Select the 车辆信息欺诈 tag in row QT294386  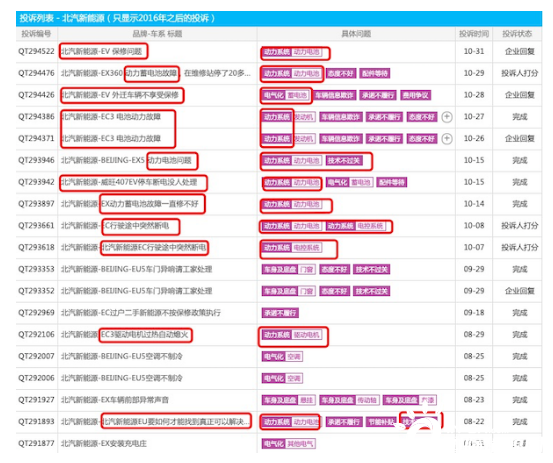[340, 117]
